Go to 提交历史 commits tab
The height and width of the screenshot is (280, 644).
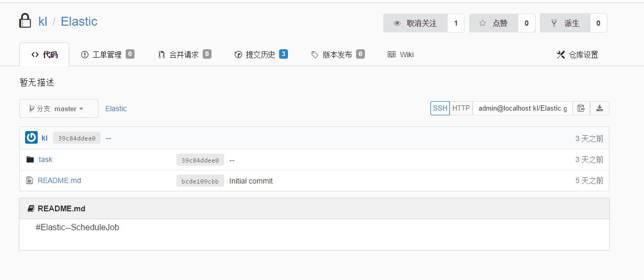(x=260, y=55)
